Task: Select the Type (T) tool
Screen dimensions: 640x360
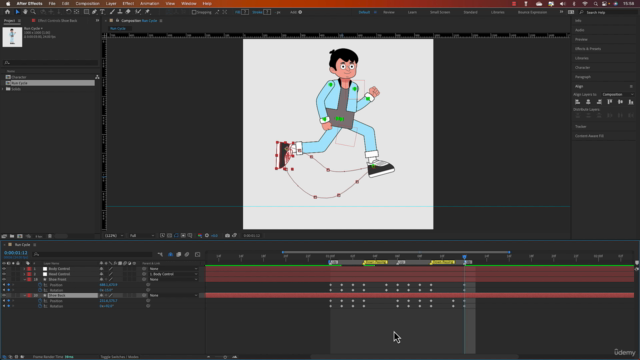Action: click(x=102, y=12)
